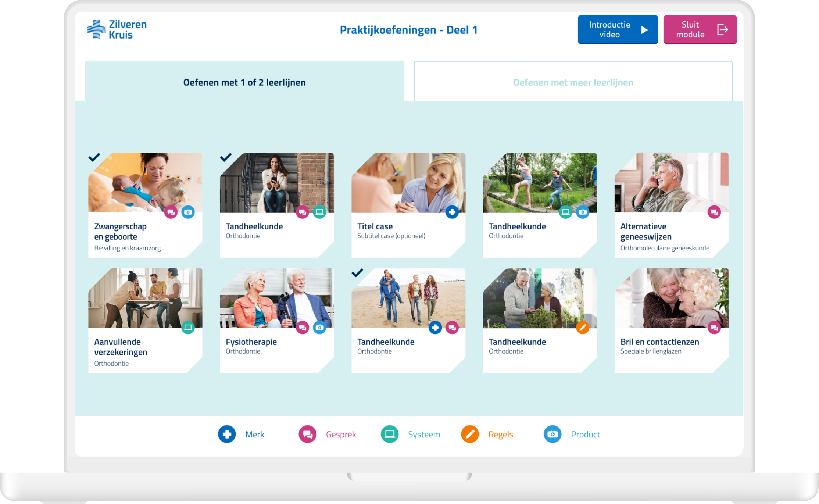Click camera badge on Fysiotherapie card
This screenshot has width=819, height=504.
click(x=319, y=328)
